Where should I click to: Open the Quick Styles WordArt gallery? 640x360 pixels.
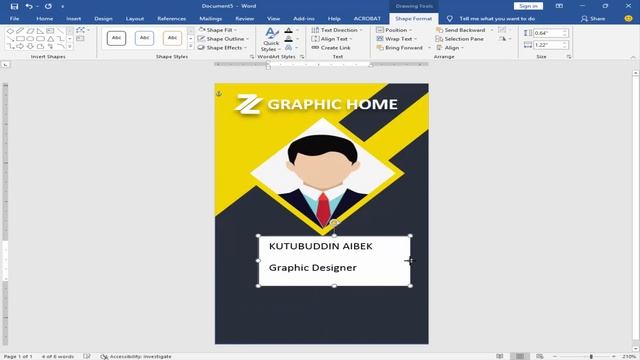271,40
